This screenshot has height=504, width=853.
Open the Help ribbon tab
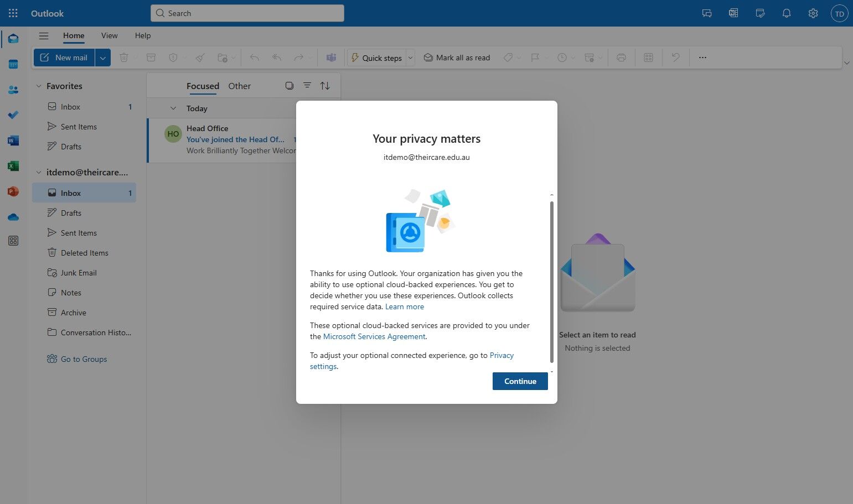click(x=143, y=35)
